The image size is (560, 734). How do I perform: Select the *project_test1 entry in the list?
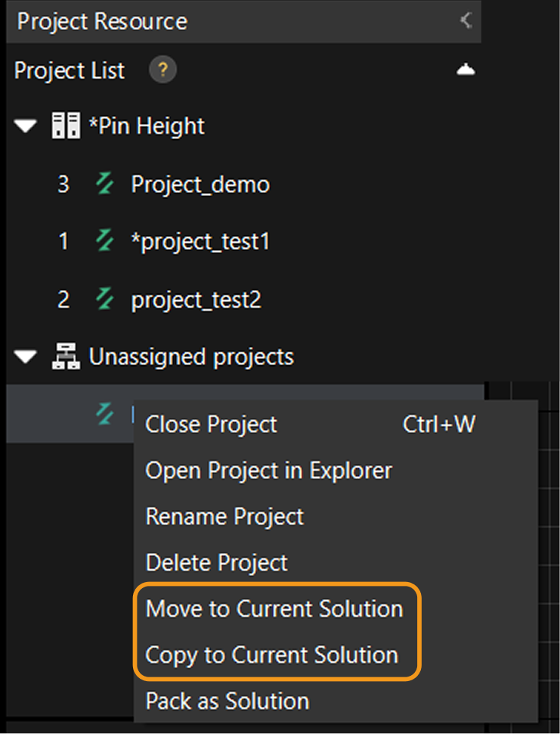pyautogui.click(x=200, y=241)
